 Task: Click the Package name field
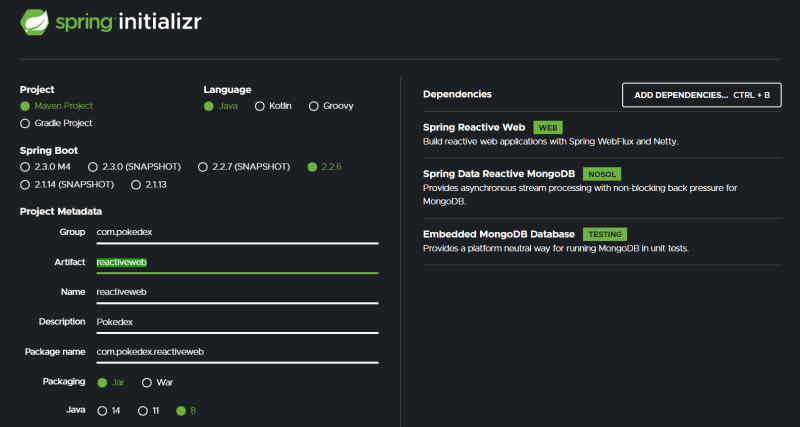point(236,352)
